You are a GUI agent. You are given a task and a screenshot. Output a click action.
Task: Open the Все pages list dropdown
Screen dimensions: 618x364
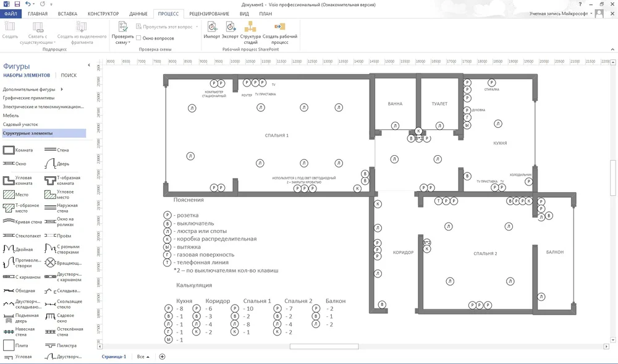(x=143, y=357)
